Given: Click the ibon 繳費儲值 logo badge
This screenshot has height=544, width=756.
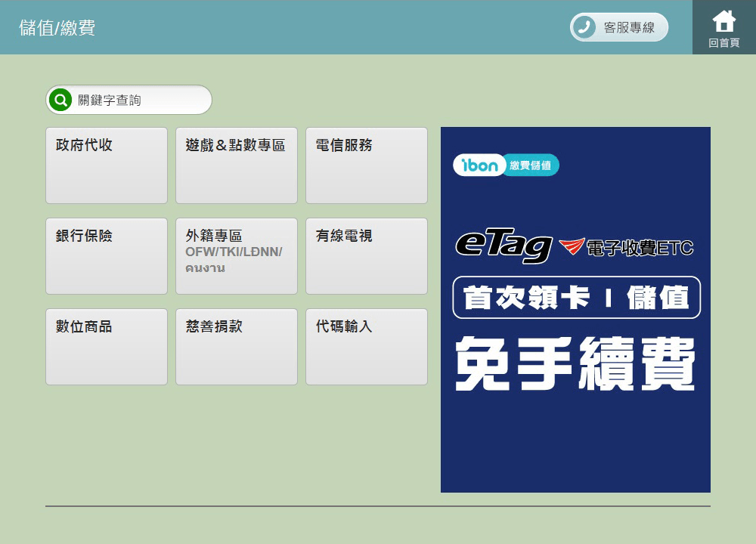Looking at the screenshot, I should pos(506,165).
